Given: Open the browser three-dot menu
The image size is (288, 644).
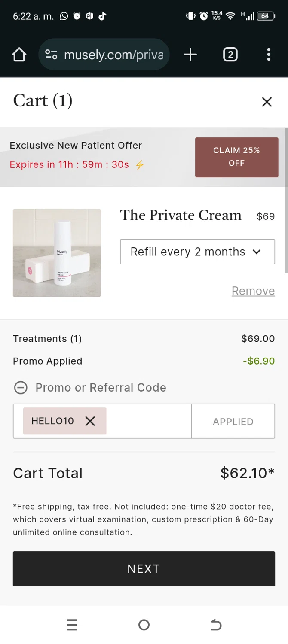Looking at the screenshot, I should coord(269,55).
